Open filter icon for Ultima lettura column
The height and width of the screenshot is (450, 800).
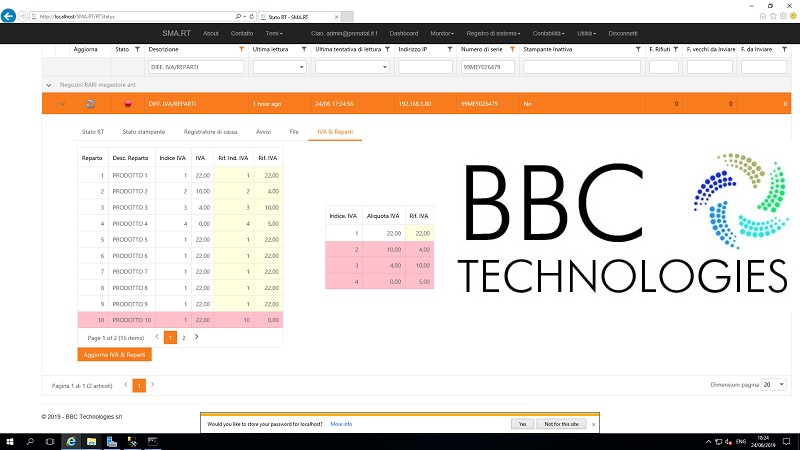[304, 49]
